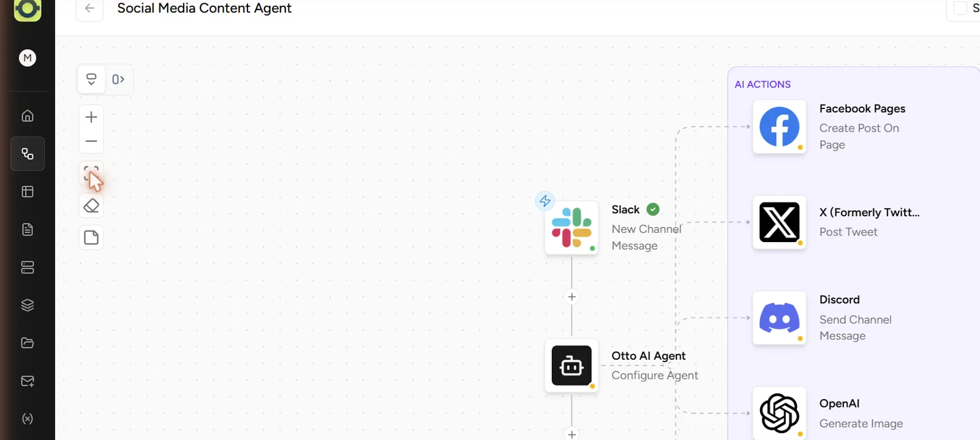This screenshot has width=980, height=440.
Task: Open the documents sidebar icon
Action: click(x=28, y=229)
